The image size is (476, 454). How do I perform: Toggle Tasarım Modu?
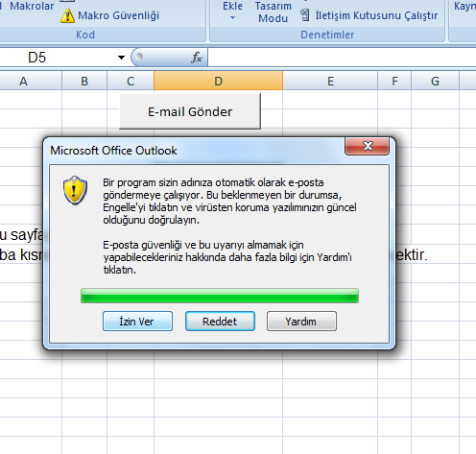pos(274,12)
